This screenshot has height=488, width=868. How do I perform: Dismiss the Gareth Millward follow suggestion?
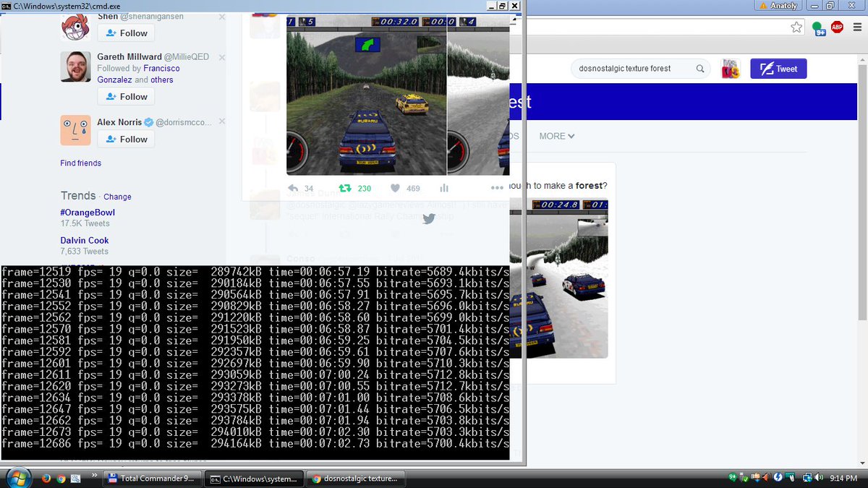(221, 57)
